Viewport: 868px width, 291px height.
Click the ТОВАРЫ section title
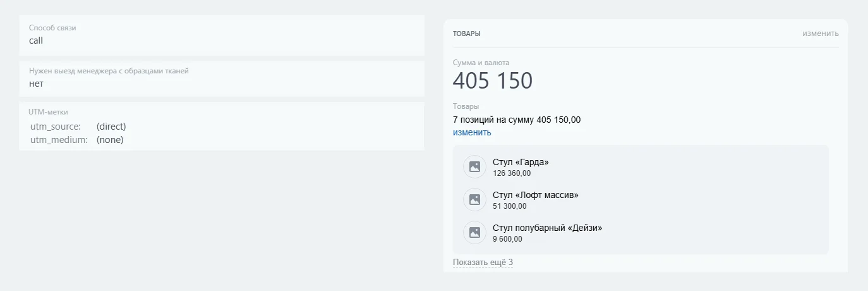(x=467, y=34)
